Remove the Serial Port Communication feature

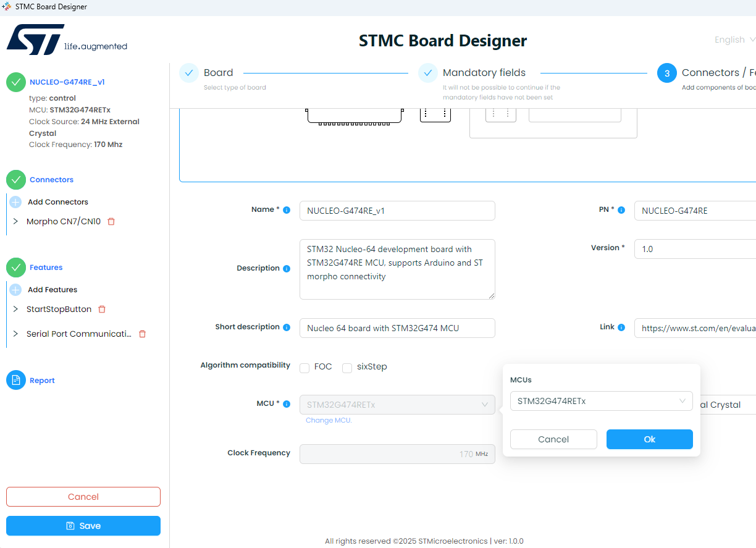pos(142,334)
